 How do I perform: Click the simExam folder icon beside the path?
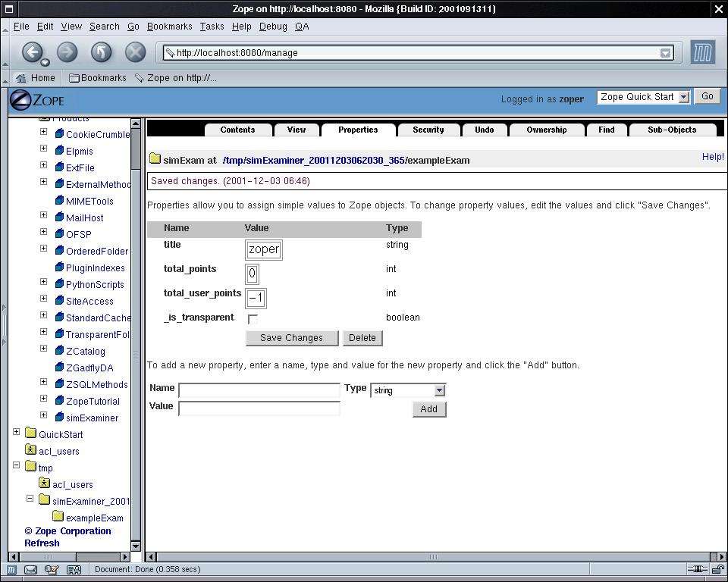(155, 159)
